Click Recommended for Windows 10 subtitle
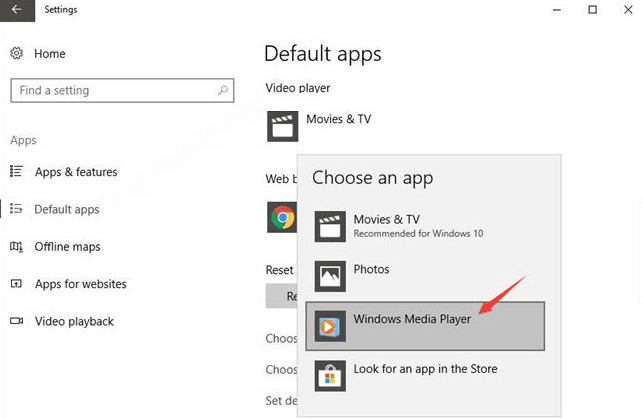 pyautogui.click(x=418, y=233)
